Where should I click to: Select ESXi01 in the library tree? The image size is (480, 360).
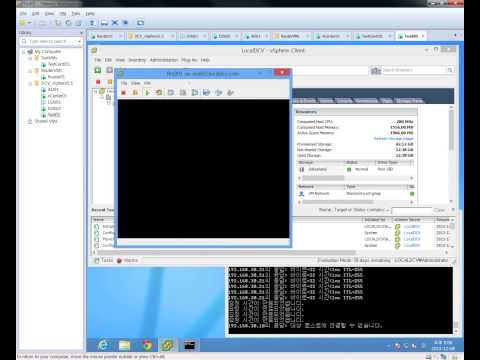tap(54, 102)
